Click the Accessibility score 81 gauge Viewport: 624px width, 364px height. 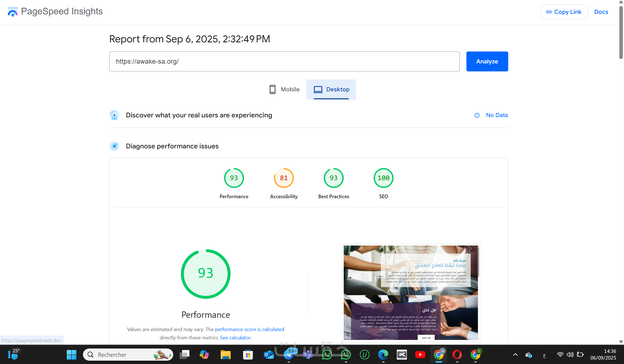pos(284,178)
